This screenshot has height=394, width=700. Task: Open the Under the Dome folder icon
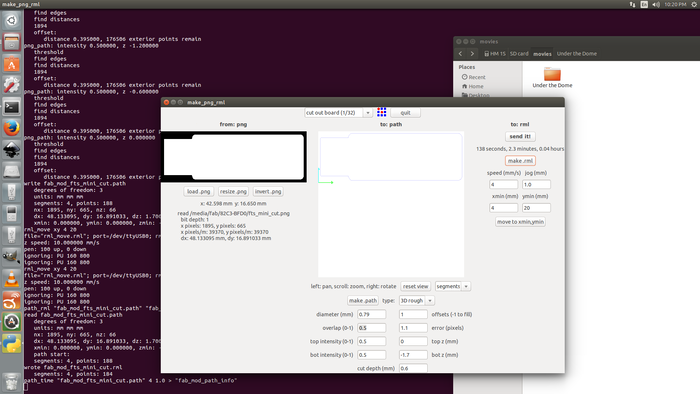pyautogui.click(x=552, y=74)
